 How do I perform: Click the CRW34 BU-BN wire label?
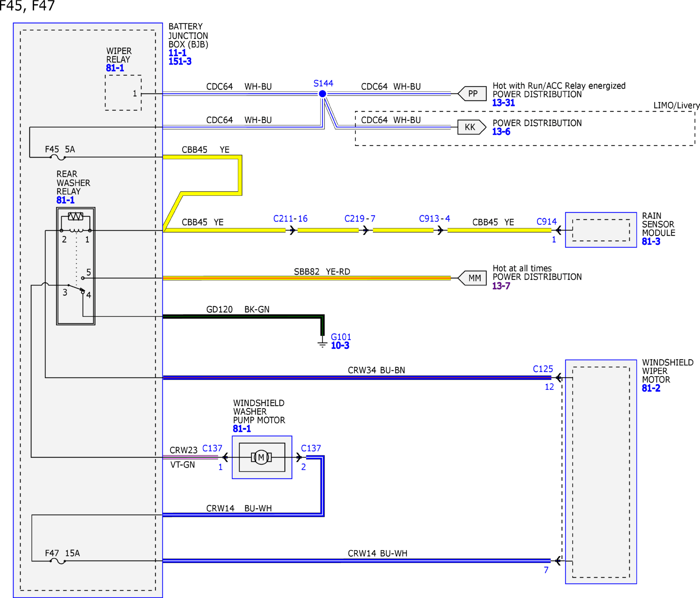click(x=376, y=371)
